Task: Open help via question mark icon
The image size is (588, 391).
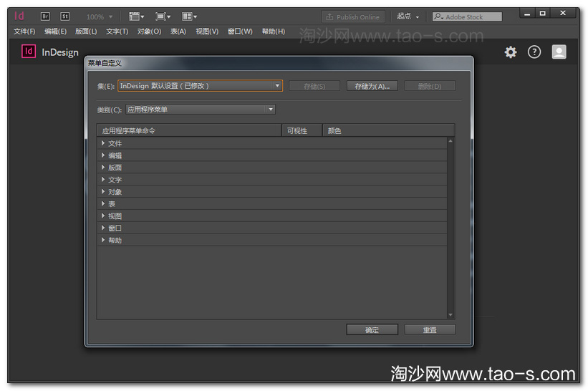Action: pyautogui.click(x=534, y=52)
